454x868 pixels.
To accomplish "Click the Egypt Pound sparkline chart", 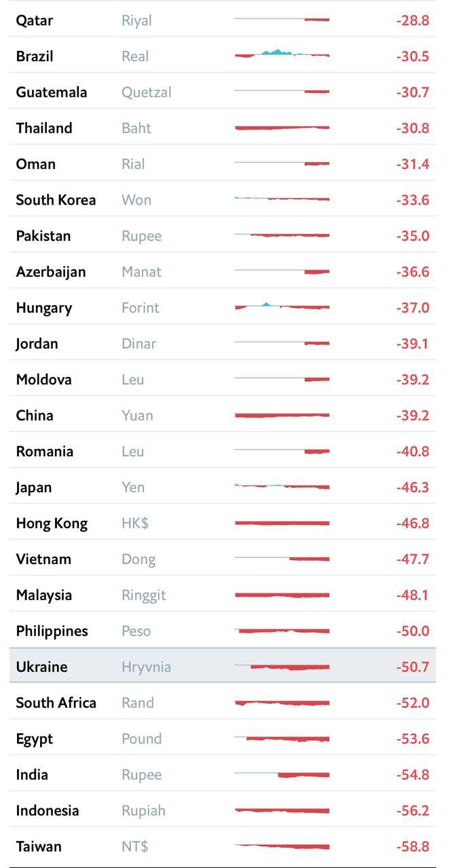I will 282,738.
